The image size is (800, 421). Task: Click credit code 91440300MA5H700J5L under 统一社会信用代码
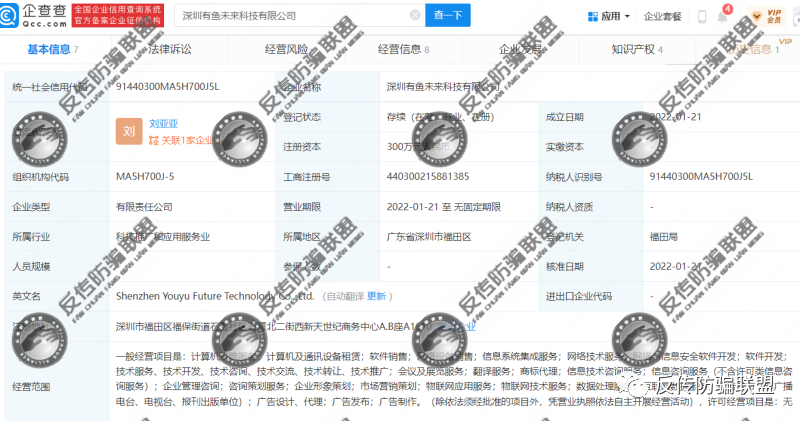[167, 87]
